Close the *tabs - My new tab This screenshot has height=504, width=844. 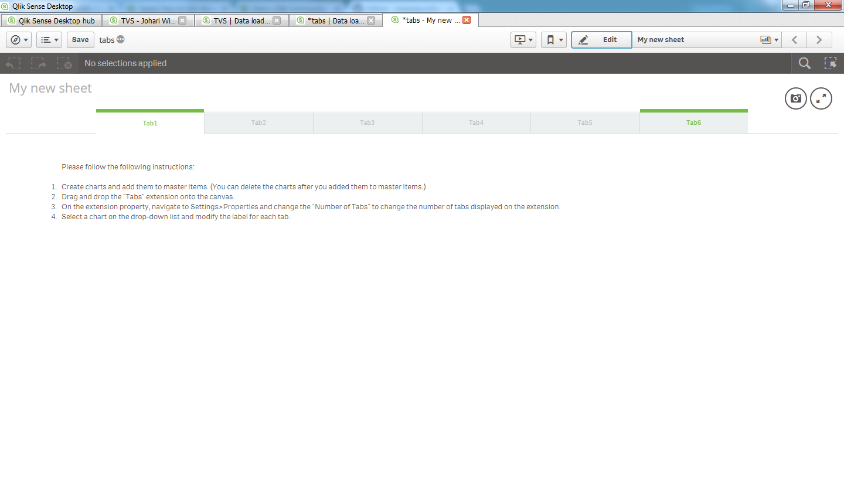coord(467,20)
